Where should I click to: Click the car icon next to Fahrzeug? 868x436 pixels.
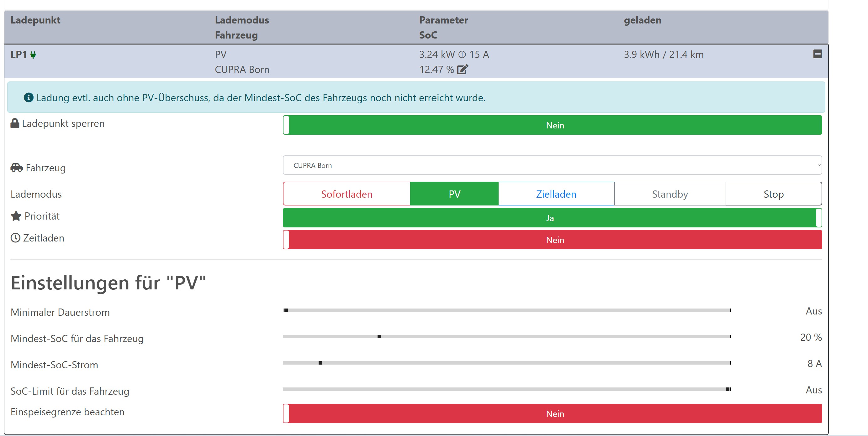pyautogui.click(x=17, y=167)
